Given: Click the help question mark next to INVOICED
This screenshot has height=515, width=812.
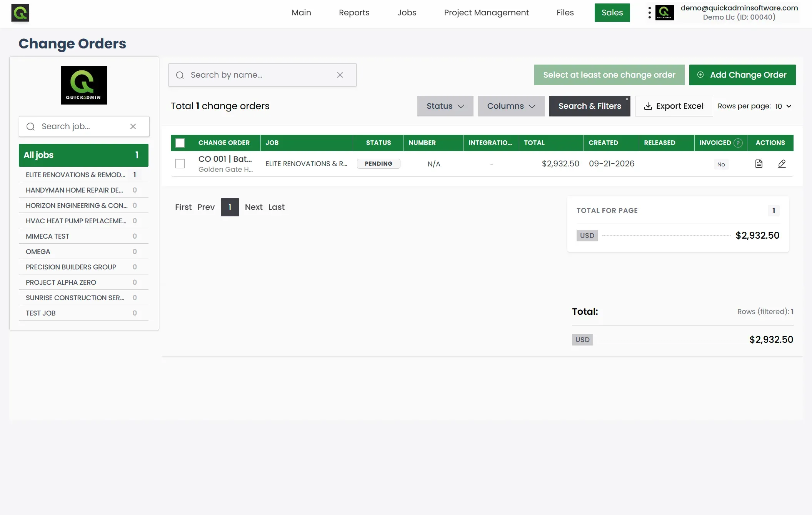Looking at the screenshot, I should click(738, 143).
